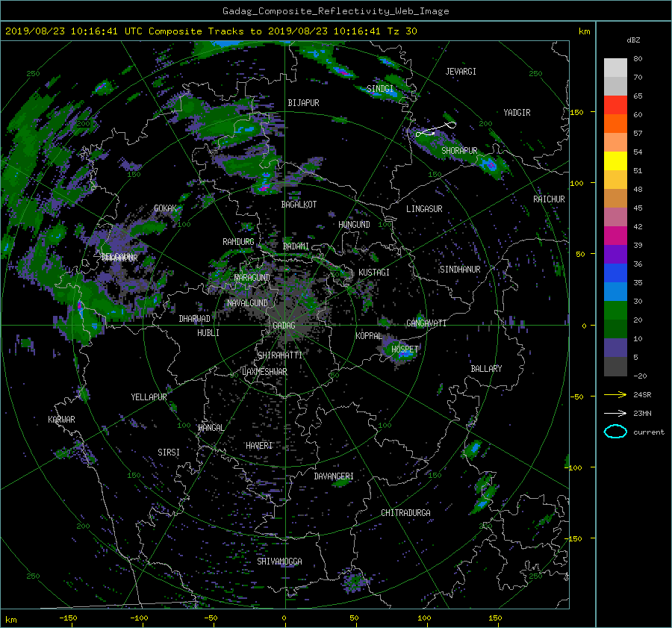Select the light blue 30-35 dBZ swatch

point(615,291)
